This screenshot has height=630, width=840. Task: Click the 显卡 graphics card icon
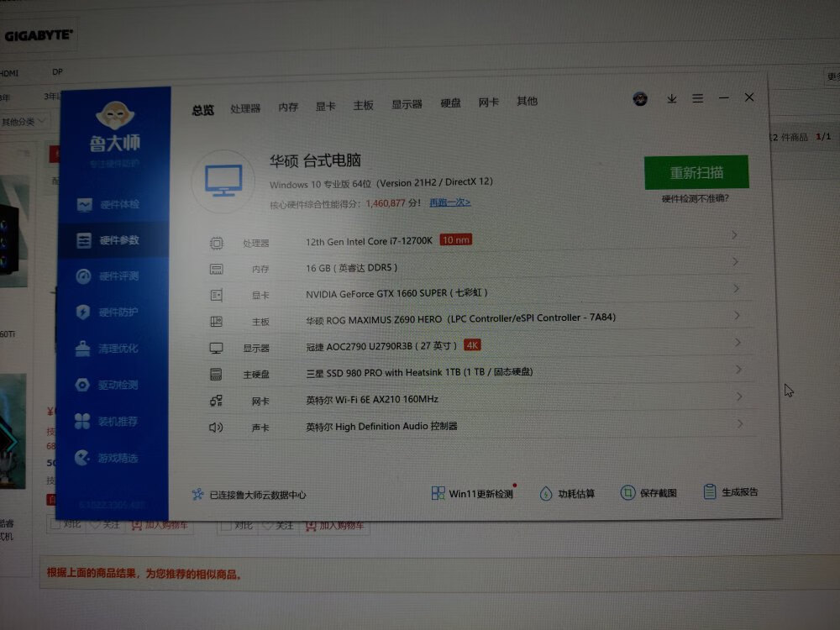point(217,295)
